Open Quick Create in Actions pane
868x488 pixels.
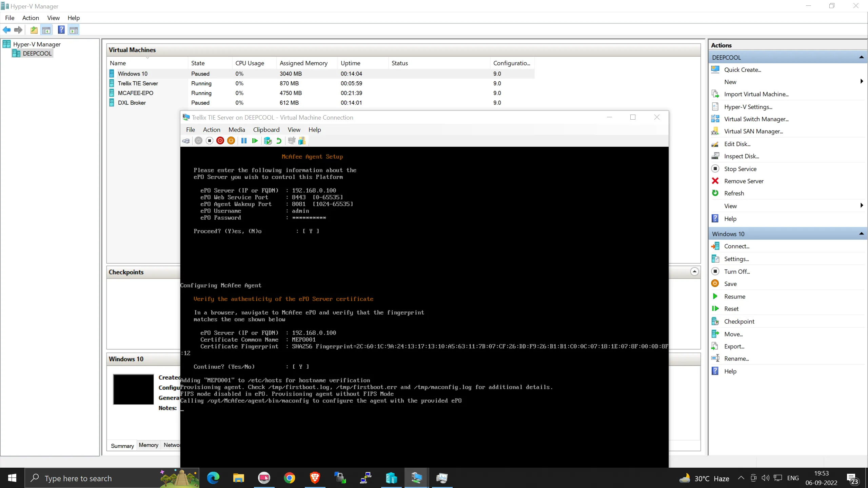pos(743,70)
